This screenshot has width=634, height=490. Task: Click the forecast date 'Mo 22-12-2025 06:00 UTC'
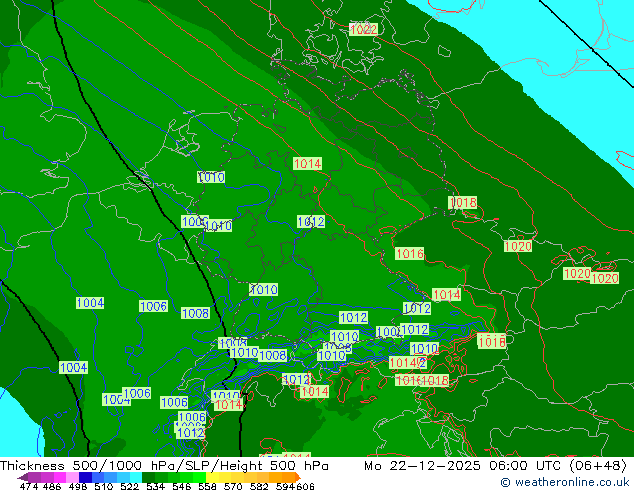pos(463,466)
